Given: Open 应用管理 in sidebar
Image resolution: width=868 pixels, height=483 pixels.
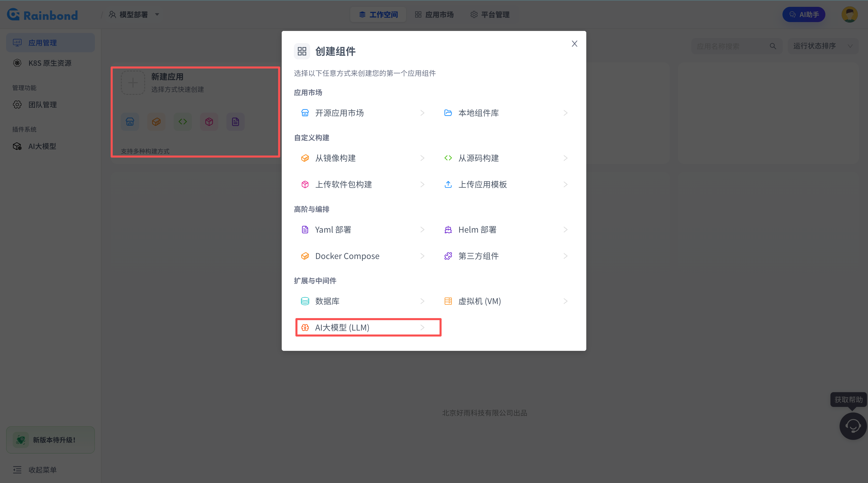Looking at the screenshot, I should (51, 43).
